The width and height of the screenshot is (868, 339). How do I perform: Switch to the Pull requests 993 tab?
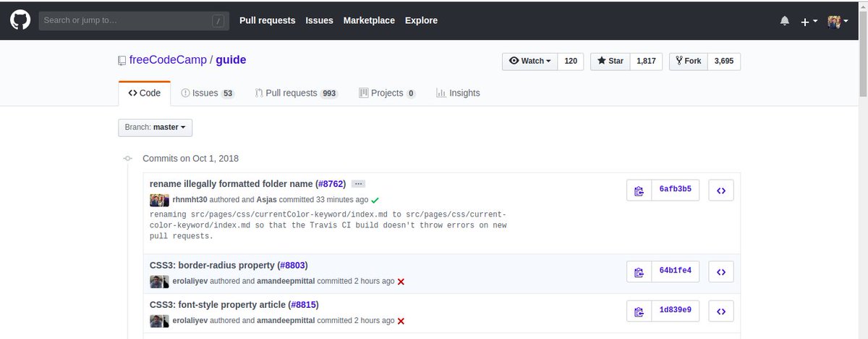tap(297, 93)
